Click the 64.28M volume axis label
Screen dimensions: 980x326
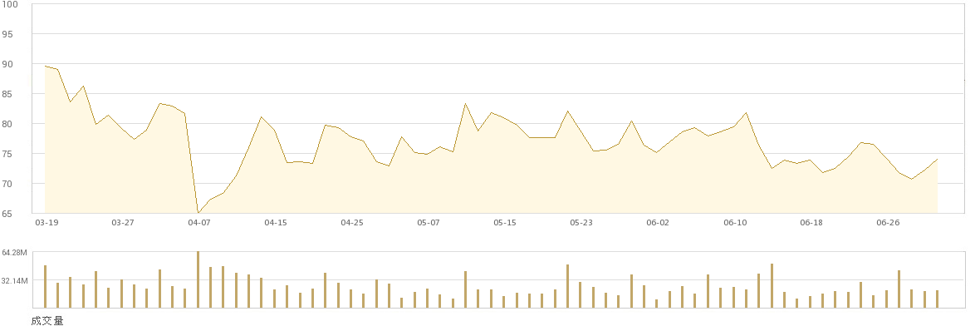[x=15, y=252]
